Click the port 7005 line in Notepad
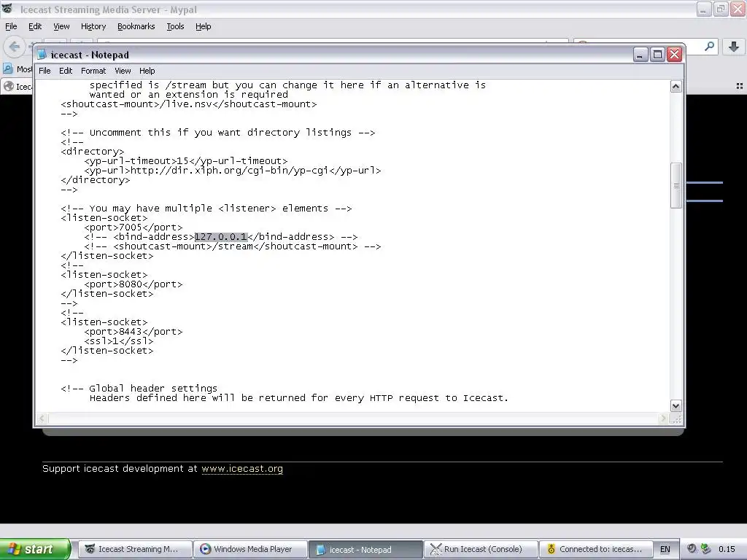 (x=133, y=227)
